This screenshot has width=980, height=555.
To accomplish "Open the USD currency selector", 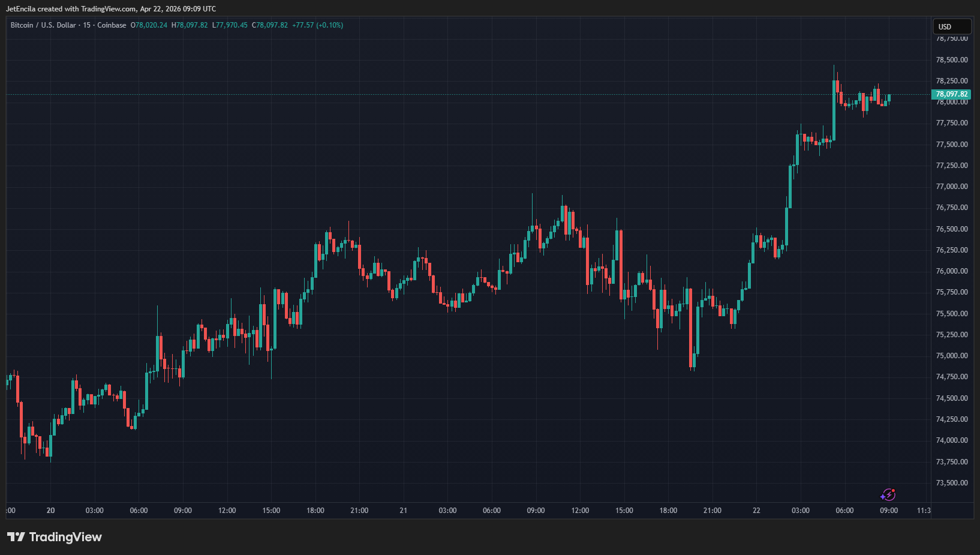I will 951,27.
